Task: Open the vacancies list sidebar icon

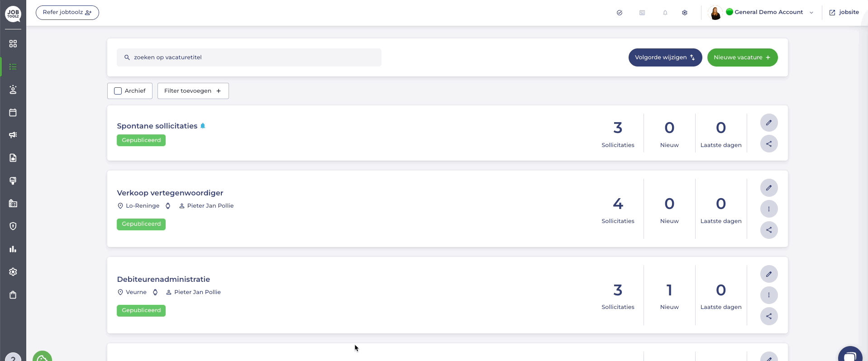Action: coord(13,66)
